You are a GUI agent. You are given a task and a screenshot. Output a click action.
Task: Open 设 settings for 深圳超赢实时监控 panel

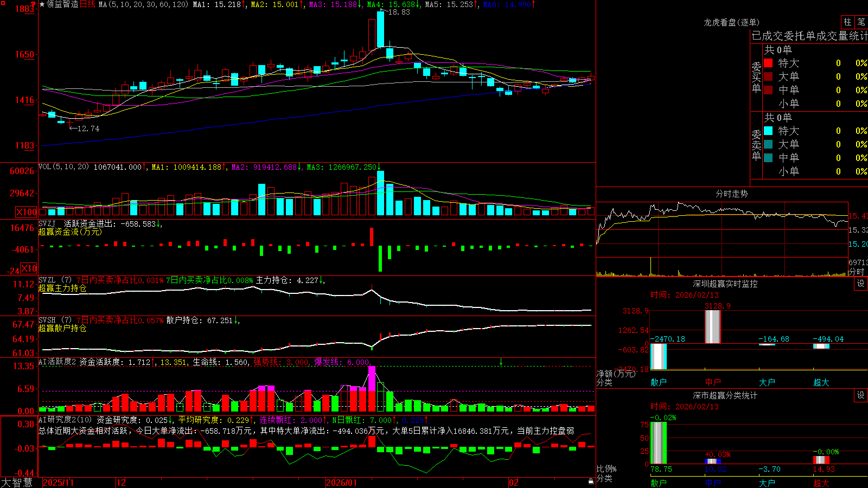coord(861,284)
